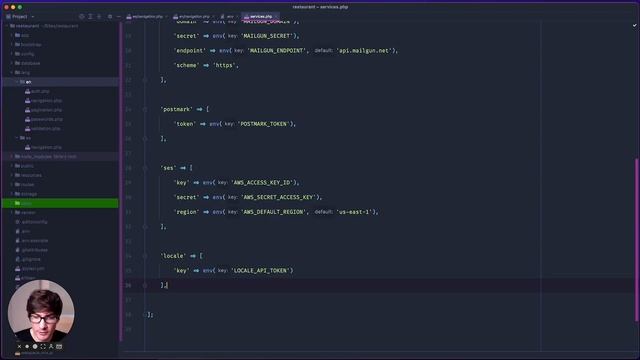
Task: Fold the 'locale' array block in gutter
Action: click(145, 256)
